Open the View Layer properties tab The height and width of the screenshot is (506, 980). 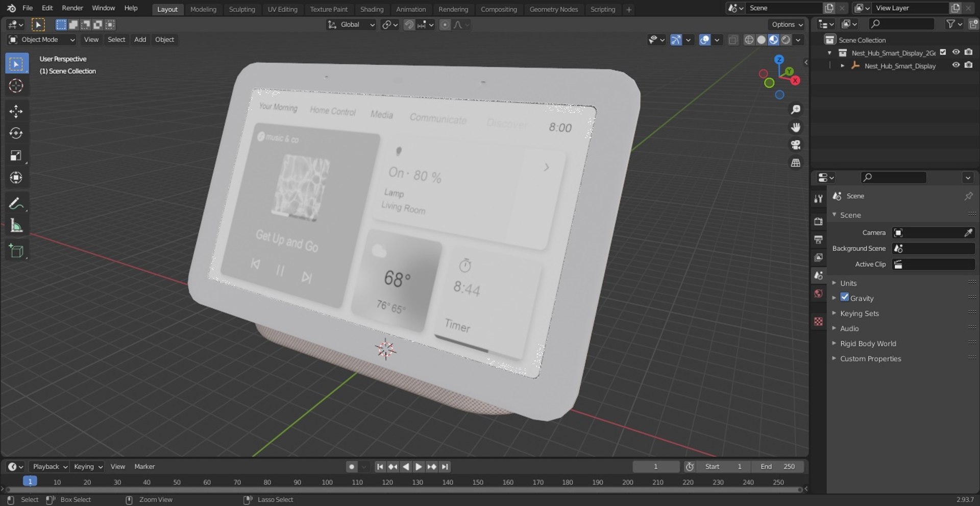click(819, 257)
